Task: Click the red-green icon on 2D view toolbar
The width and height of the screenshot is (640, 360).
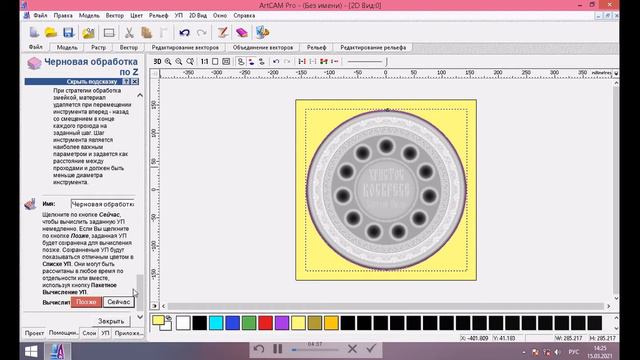Action: pyautogui.click(x=324, y=62)
